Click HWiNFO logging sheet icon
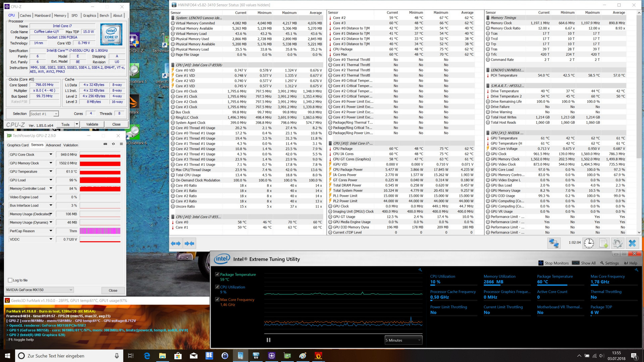The image size is (644, 362). click(x=603, y=243)
